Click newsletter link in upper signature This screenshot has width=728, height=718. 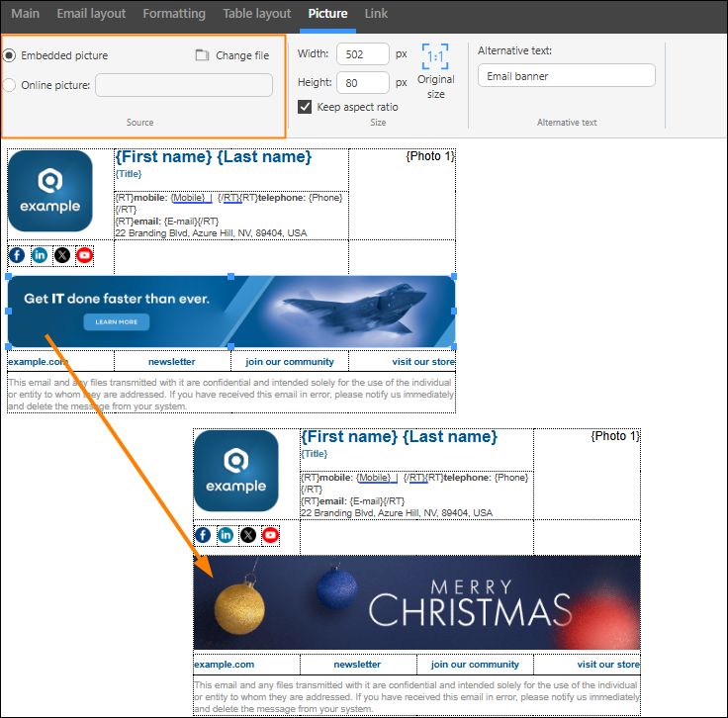(172, 362)
